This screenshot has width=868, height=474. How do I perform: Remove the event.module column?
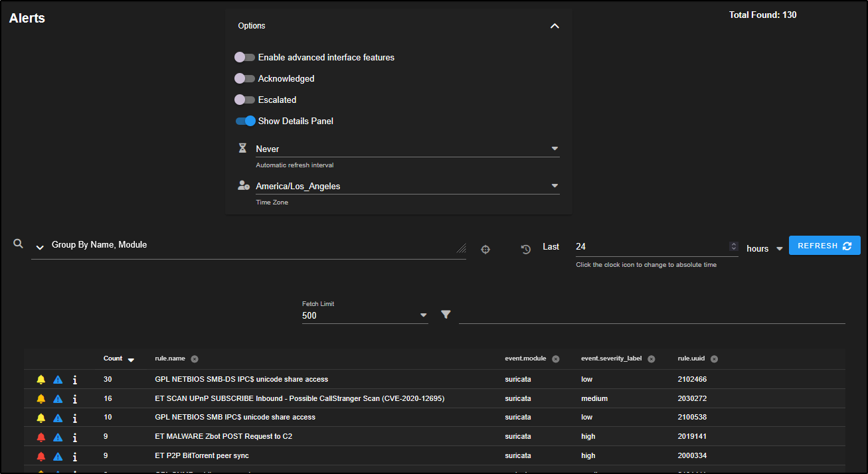point(556,359)
